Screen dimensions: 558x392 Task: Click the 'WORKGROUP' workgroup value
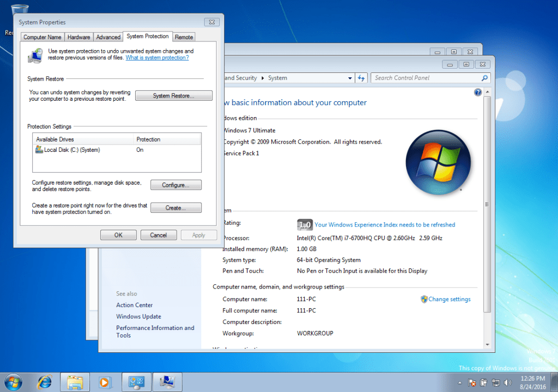315,333
